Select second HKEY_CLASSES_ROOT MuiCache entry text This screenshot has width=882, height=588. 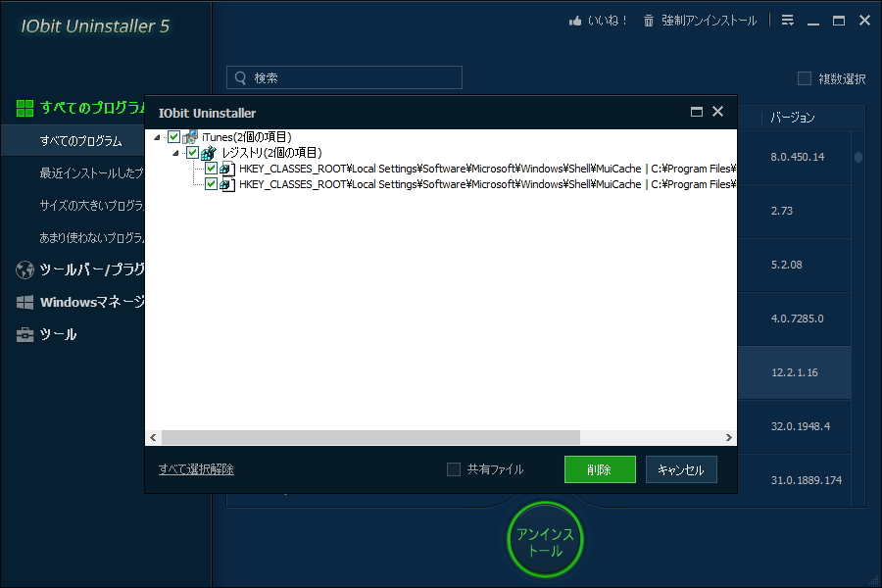tap(487, 184)
